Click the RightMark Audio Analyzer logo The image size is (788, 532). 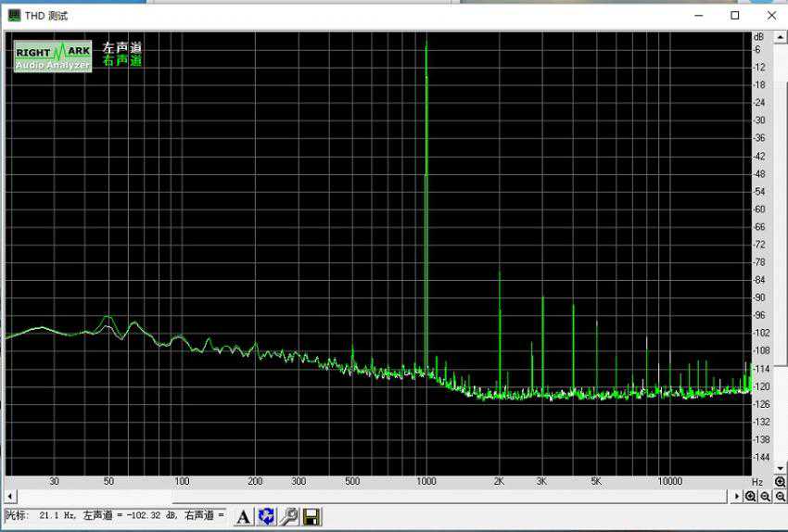(52, 57)
